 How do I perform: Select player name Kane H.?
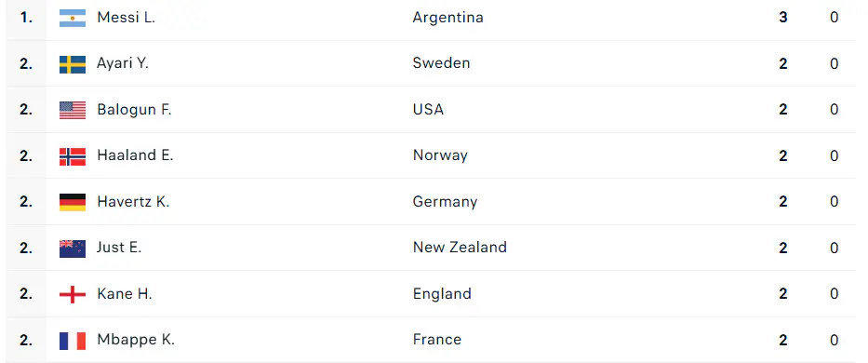[125, 294]
